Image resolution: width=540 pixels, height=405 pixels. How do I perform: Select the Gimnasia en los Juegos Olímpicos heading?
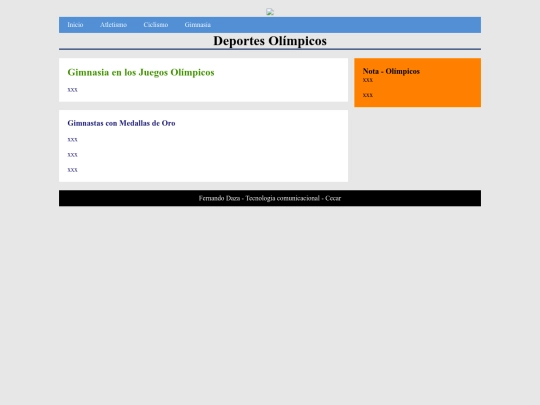tap(141, 72)
